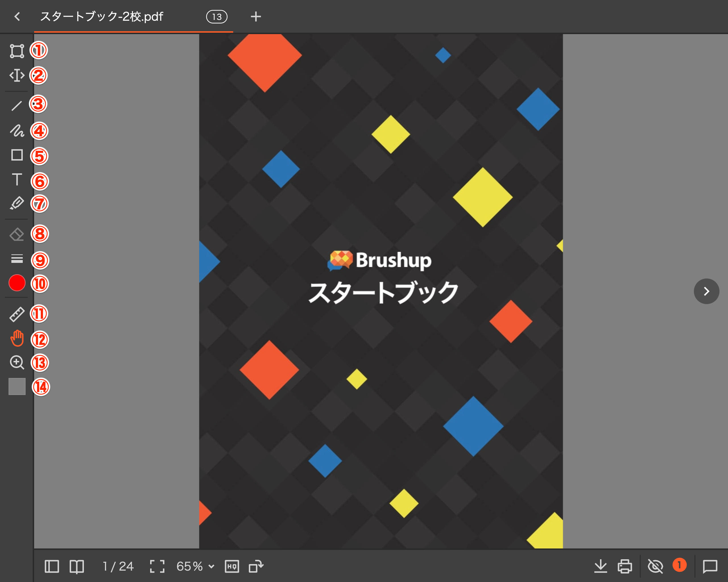Rotate the page view

pyautogui.click(x=256, y=566)
